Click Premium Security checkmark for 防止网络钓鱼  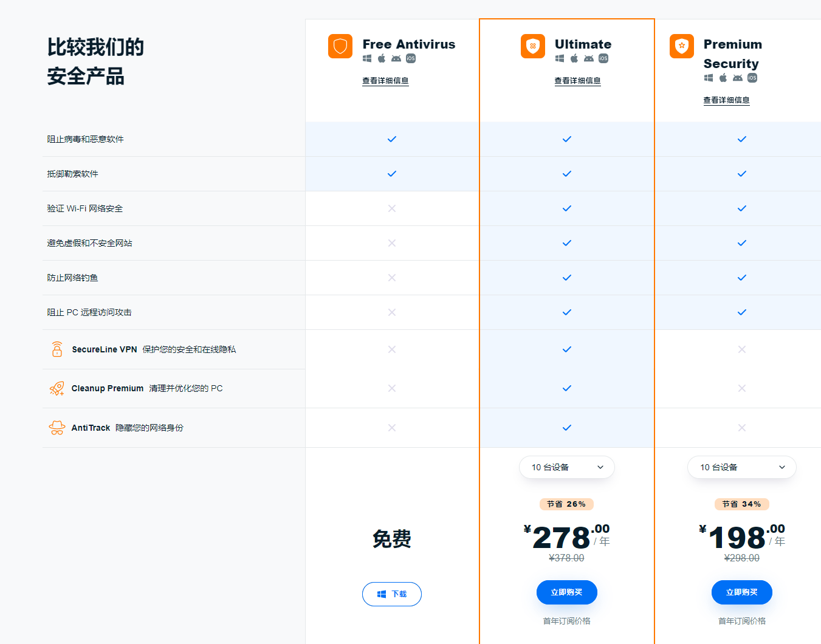[742, 278]
